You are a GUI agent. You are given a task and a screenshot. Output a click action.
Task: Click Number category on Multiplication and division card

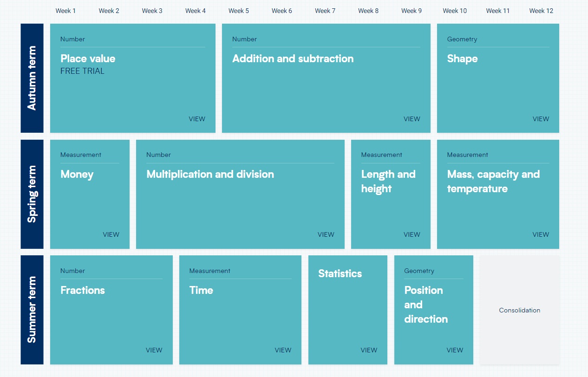pos(158,155)
